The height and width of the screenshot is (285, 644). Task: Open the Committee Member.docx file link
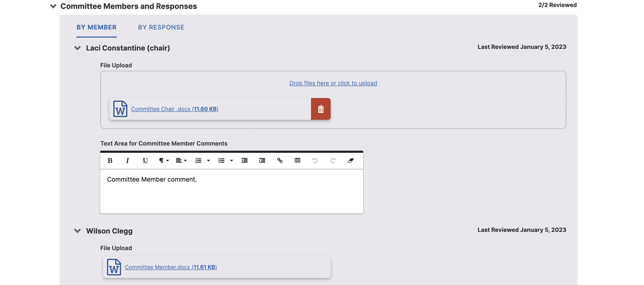(x=171, y=267)
